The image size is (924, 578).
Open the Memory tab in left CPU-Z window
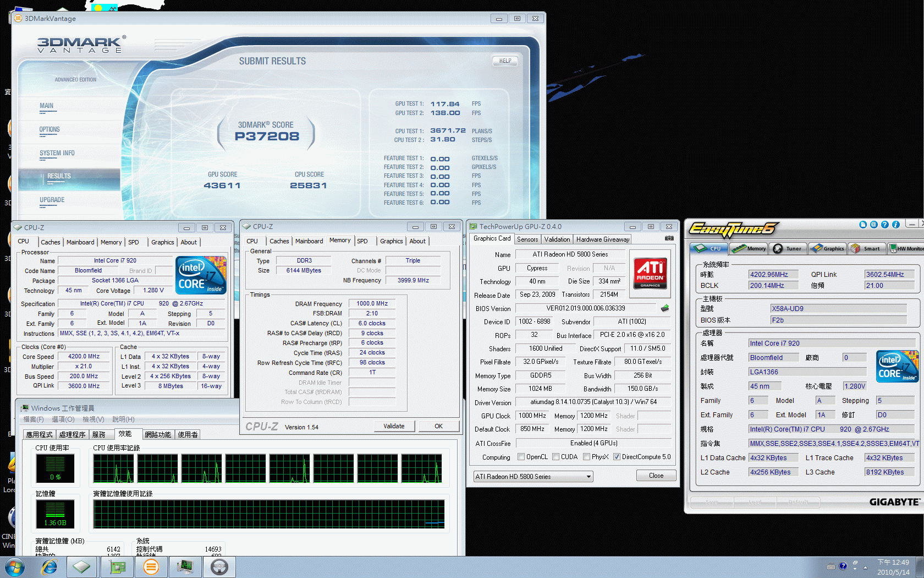tap(111, 242)
